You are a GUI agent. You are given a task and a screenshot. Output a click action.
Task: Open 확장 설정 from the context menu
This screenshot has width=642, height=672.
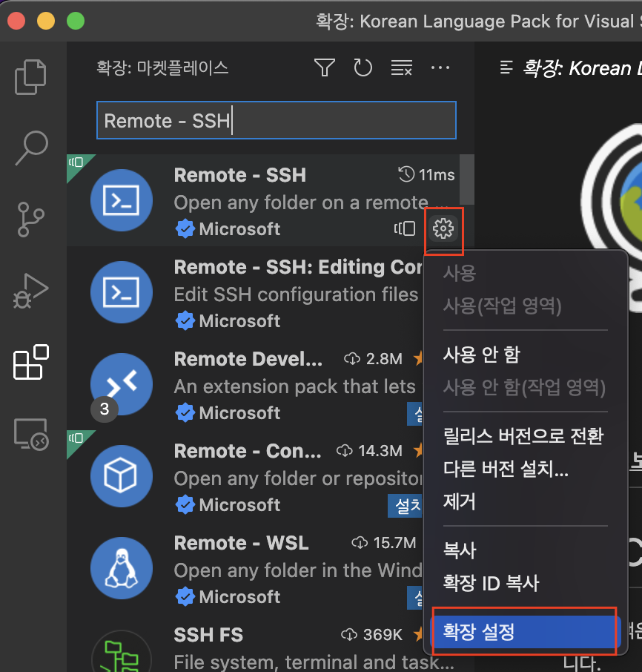tap(526, 632)
